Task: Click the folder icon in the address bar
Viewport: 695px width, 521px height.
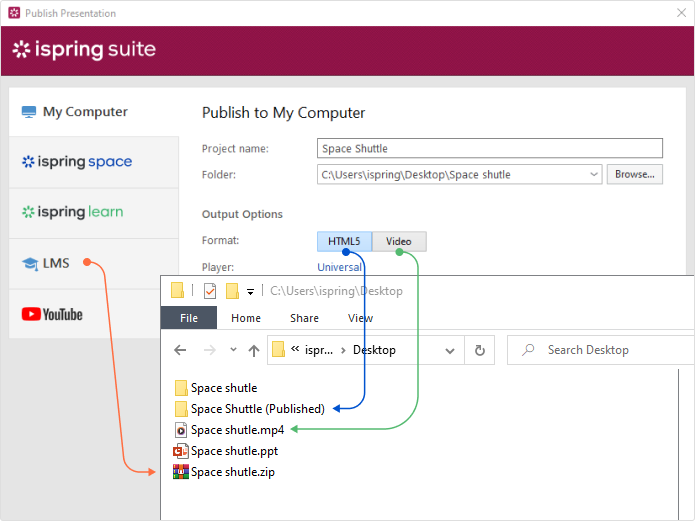Action: tap(278, 349)
